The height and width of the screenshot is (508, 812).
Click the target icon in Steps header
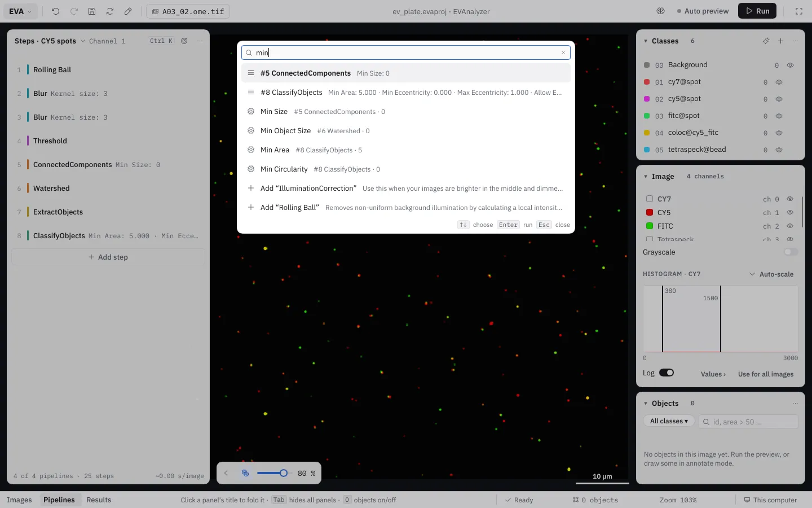pos(184,41)
